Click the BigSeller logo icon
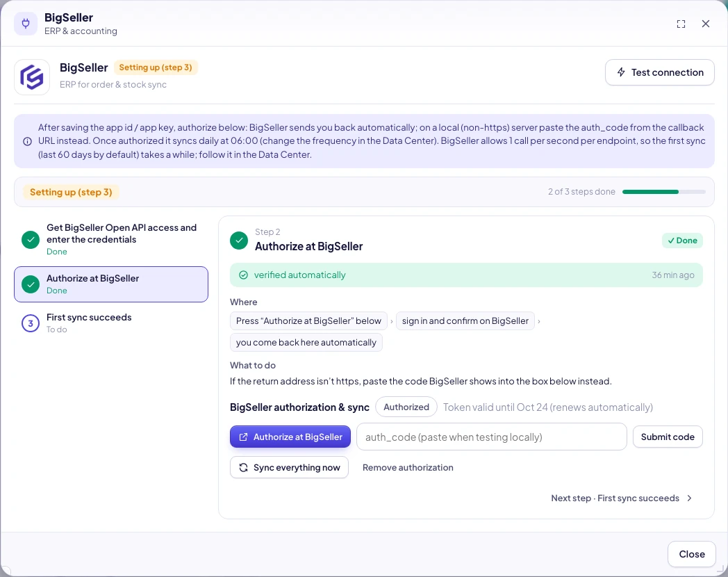The image size is (728, 577). (31, 77)
